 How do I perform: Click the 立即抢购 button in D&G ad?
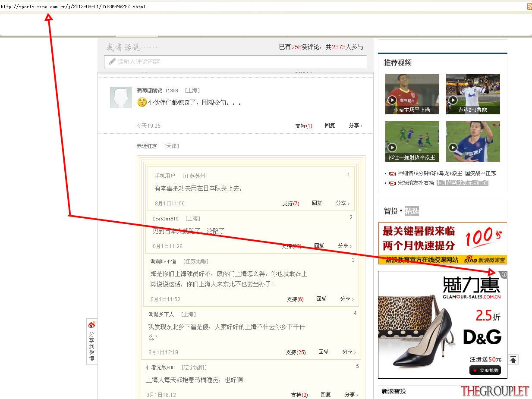(485, 370)
